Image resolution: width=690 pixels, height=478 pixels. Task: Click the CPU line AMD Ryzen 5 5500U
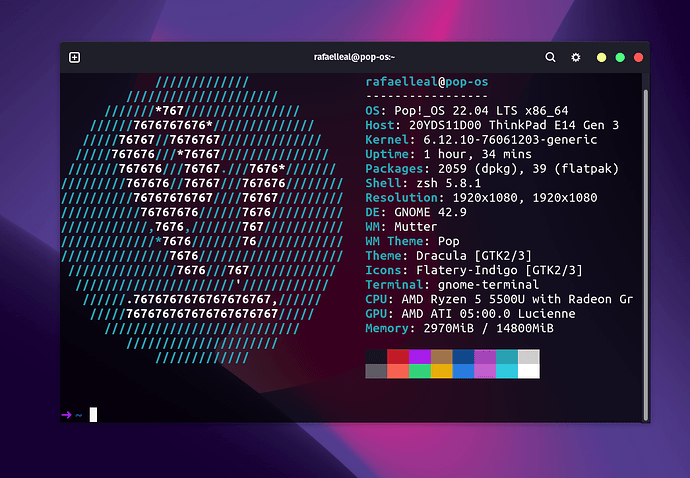point(499,299)
